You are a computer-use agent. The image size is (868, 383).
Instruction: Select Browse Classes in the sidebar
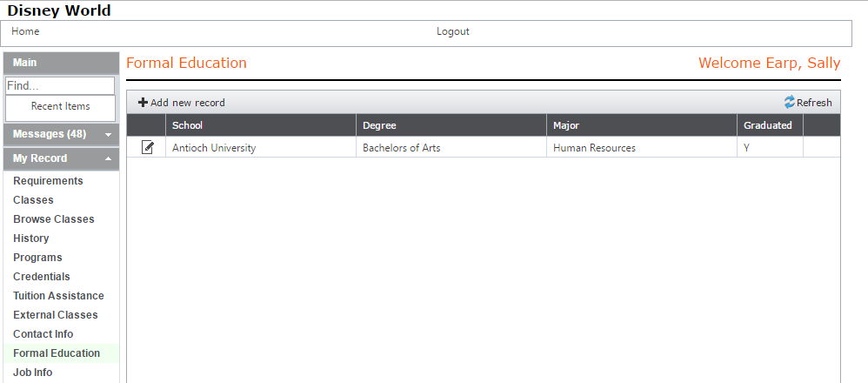click(x=53, y=219)
